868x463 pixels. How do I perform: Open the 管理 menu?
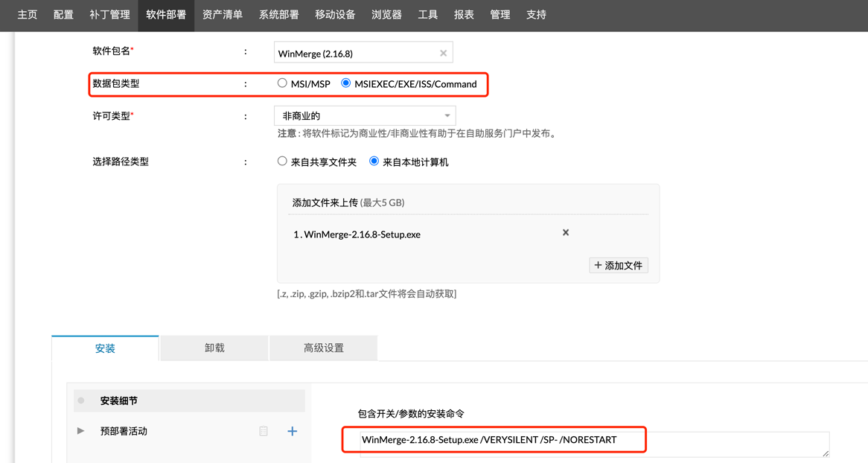[x=500, y=15]
